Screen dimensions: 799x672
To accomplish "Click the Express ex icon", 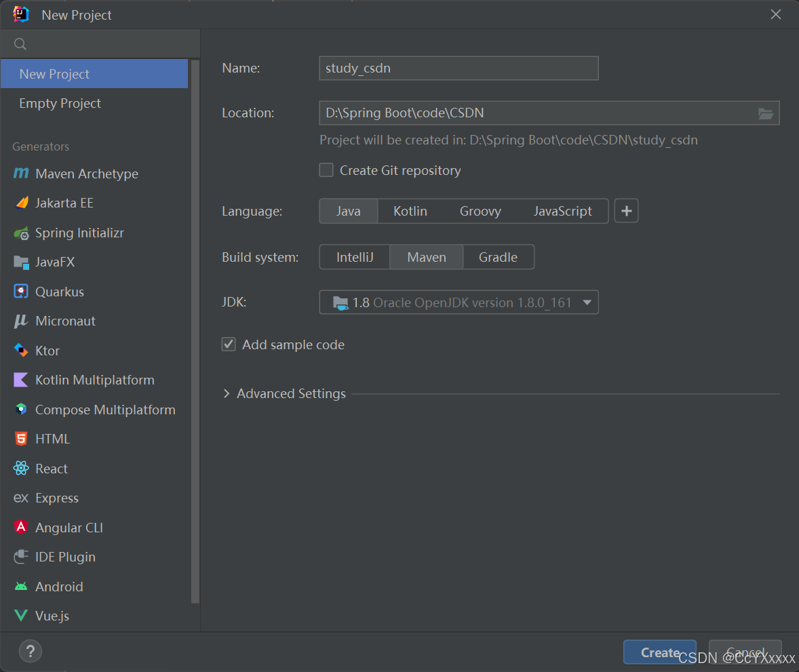I will pyautogui.click(x=21, y=498).
